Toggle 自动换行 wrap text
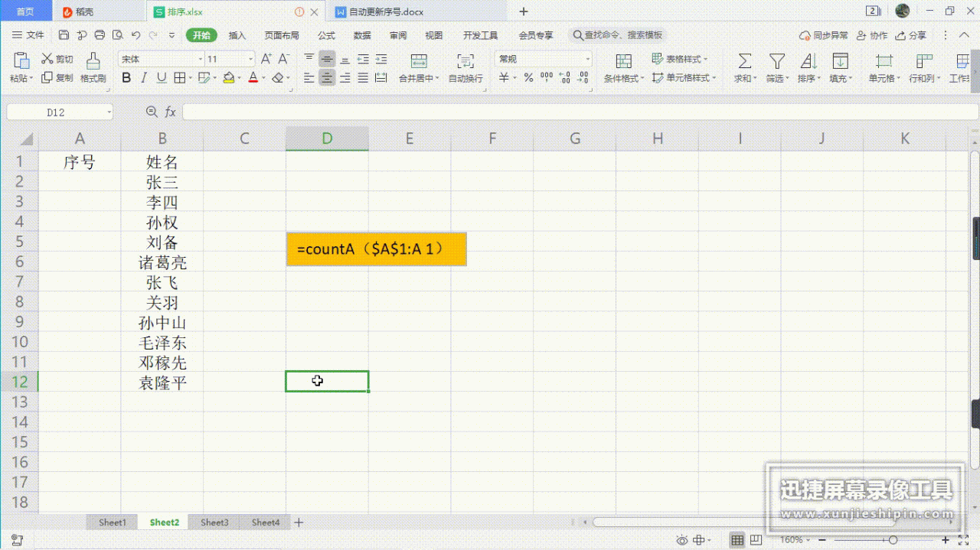The image size is (980, 550). point(465,67)
